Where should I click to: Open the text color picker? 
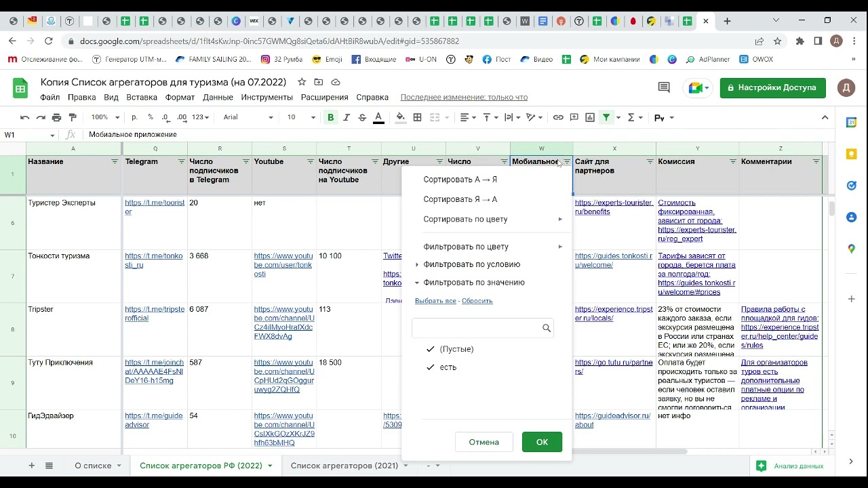pyautogui.click(x=378, y=117)
